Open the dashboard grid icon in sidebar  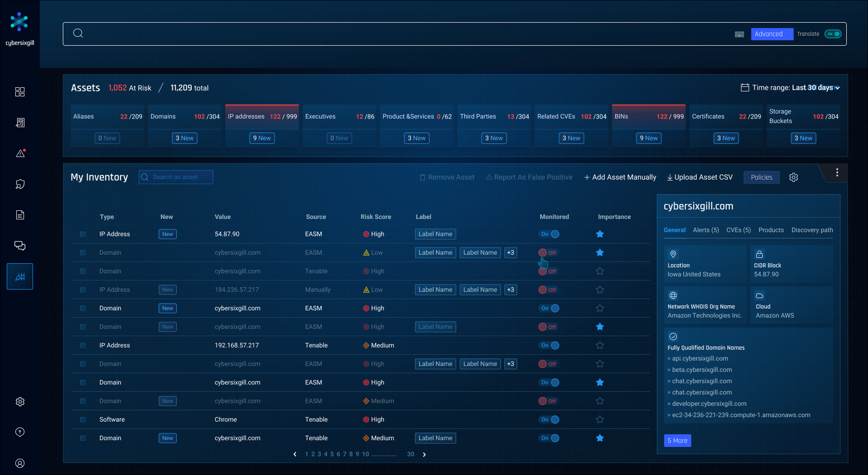click(x=20, y=92)
